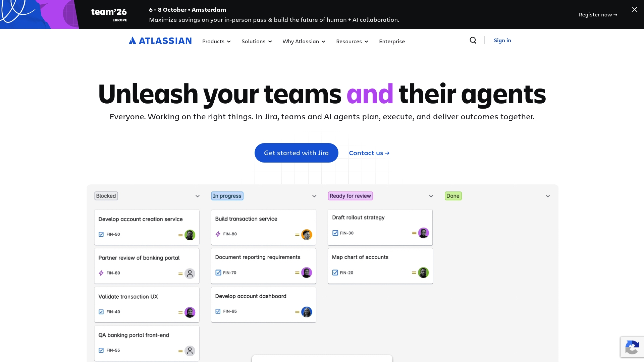This screenshot has width=644, height=362.
Task: Select the In progress status label
Action: 227,196
